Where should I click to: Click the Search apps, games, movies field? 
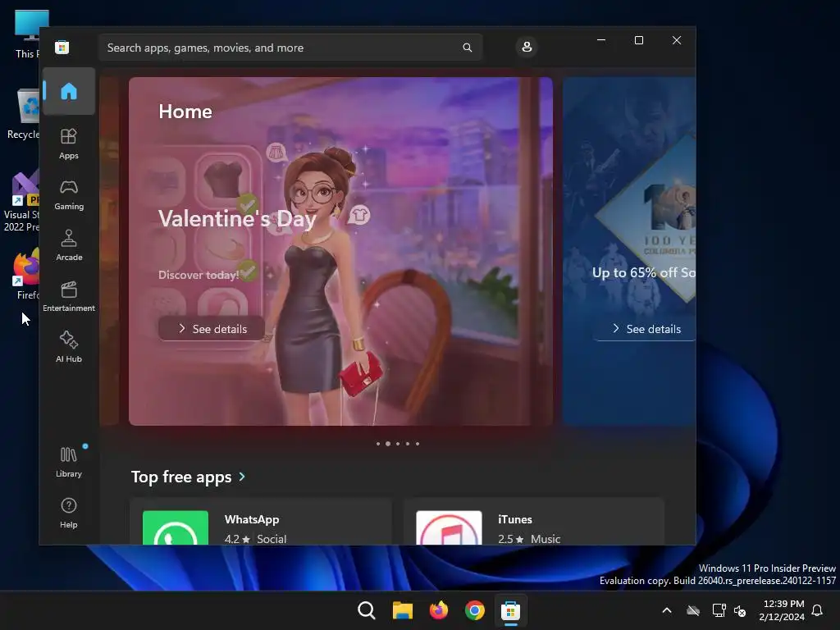pyautogui.click(x=290, y=48)
